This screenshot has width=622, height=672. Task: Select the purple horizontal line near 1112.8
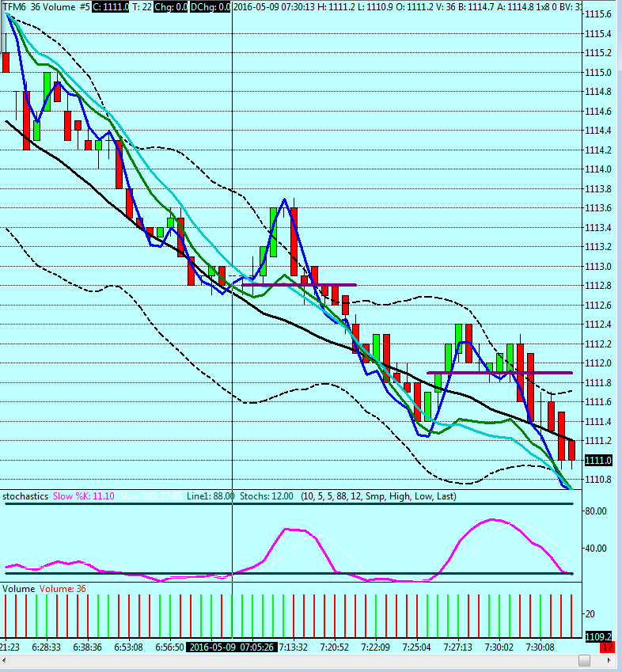(299, 285)
